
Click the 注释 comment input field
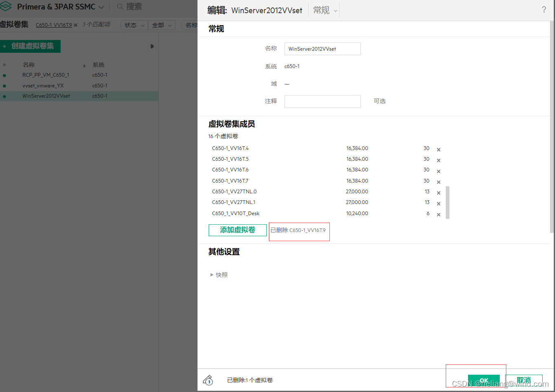(322, 101)
